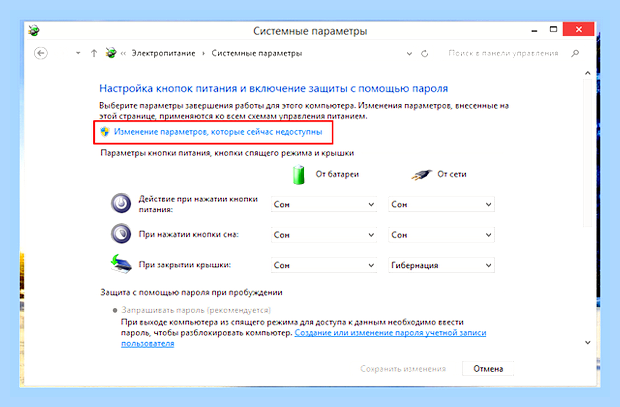This screenshot has width=620, height=407.
Task: Click the Системные параметры breadcrumb
Action: click(257, 53)
